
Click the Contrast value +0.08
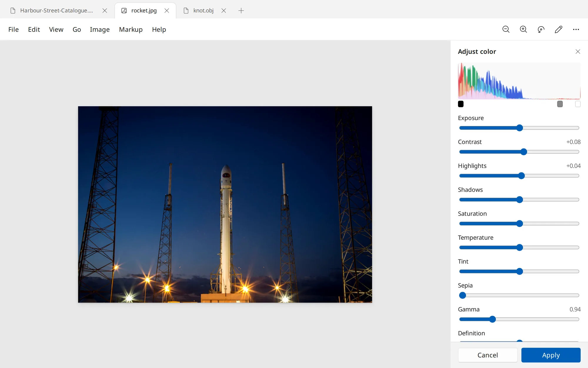pos(573,142)
